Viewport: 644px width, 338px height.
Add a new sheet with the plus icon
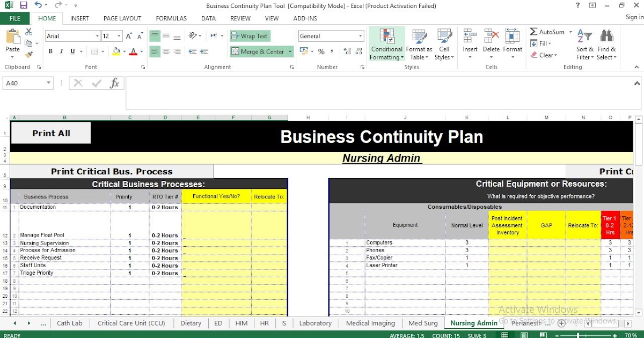click(x=561, y=323)
